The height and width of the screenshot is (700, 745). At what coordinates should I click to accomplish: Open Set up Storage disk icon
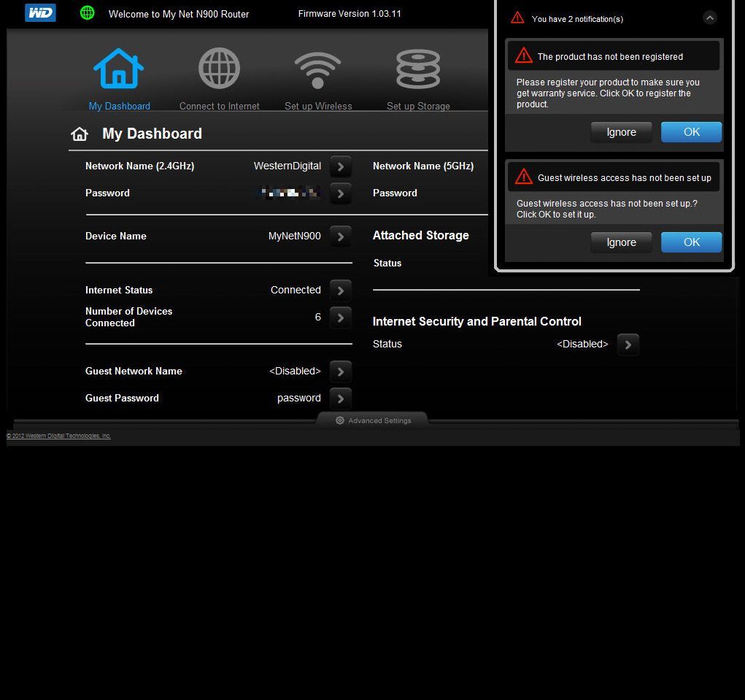[418, 69]
